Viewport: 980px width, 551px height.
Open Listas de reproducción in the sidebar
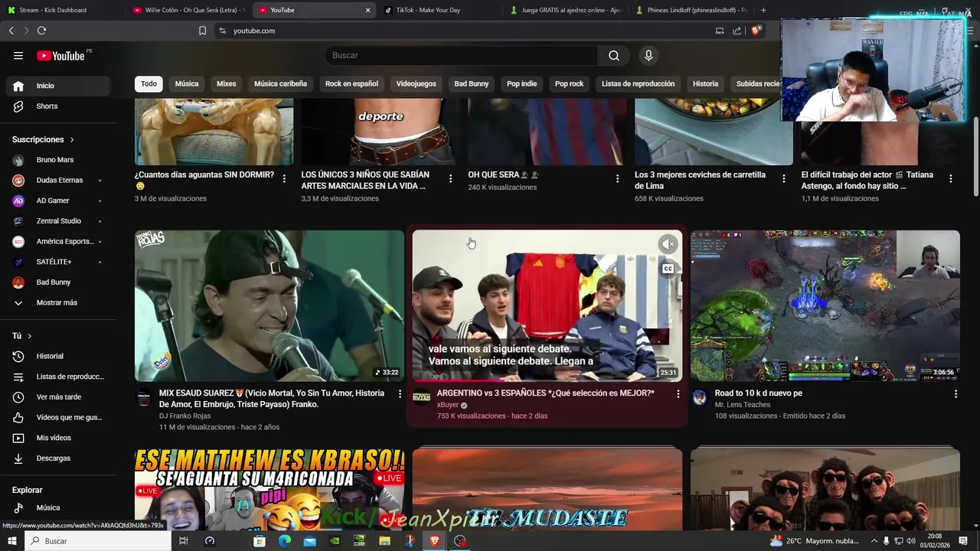(58, 377)
